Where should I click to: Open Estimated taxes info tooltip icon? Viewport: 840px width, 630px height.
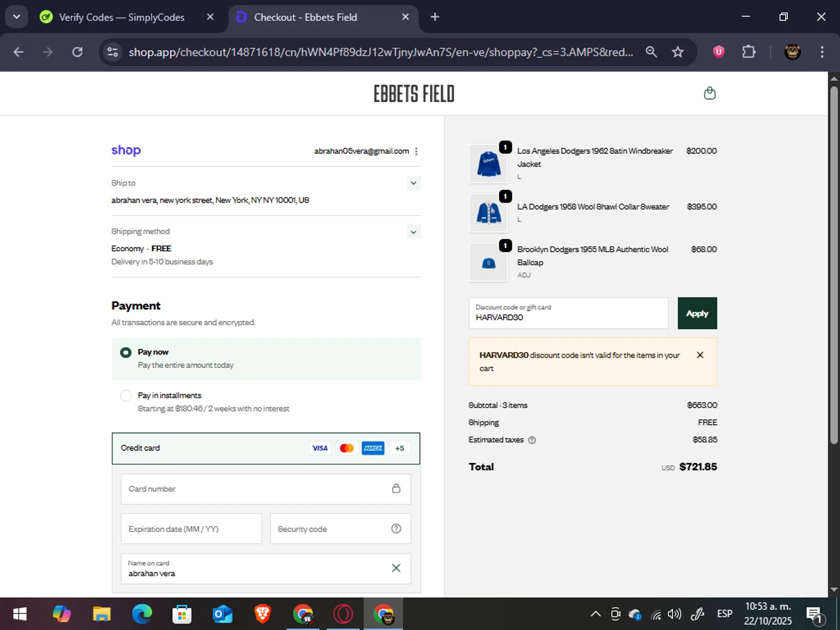[532, 440]
